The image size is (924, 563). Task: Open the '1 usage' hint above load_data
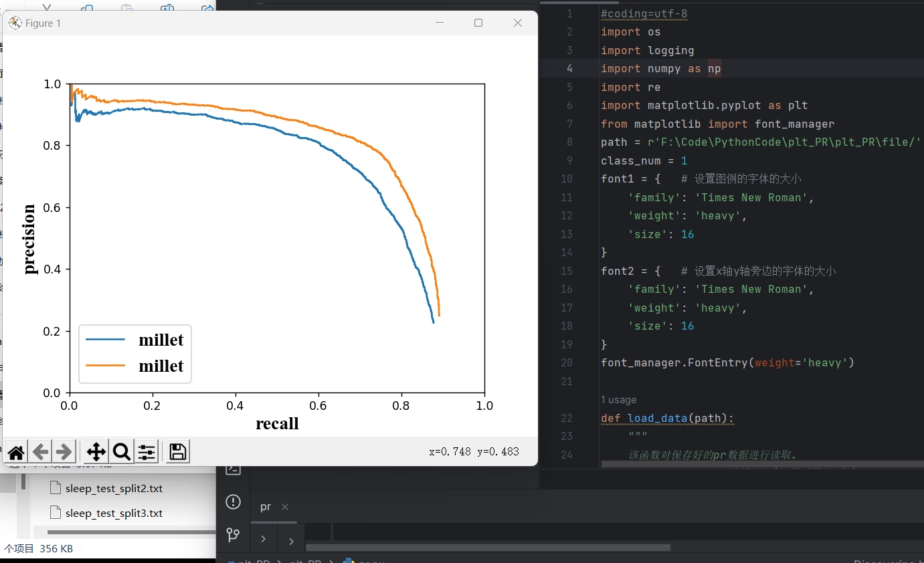[618, 400]
